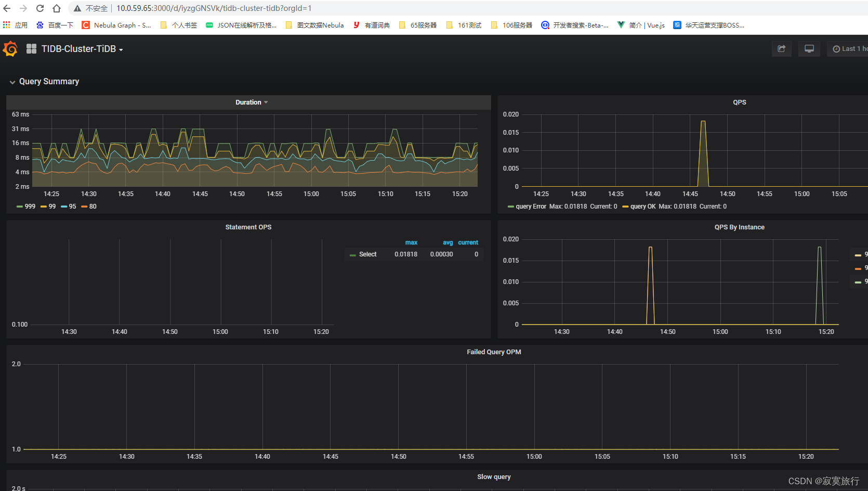Sort Statement OPS legend by current

click(x=468, y=242)
